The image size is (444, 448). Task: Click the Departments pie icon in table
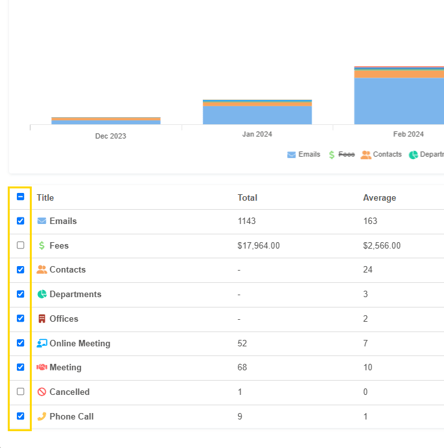tap(42, 294)
